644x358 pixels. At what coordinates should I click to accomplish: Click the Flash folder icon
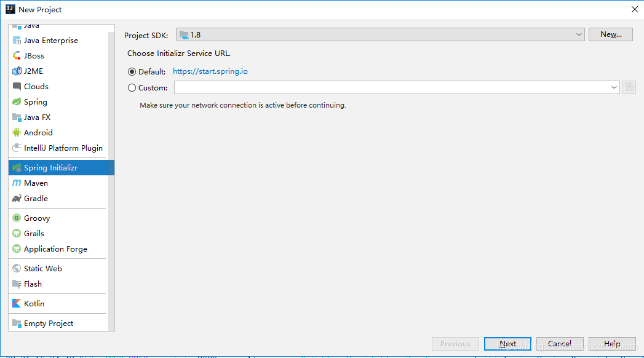(17, 284)
